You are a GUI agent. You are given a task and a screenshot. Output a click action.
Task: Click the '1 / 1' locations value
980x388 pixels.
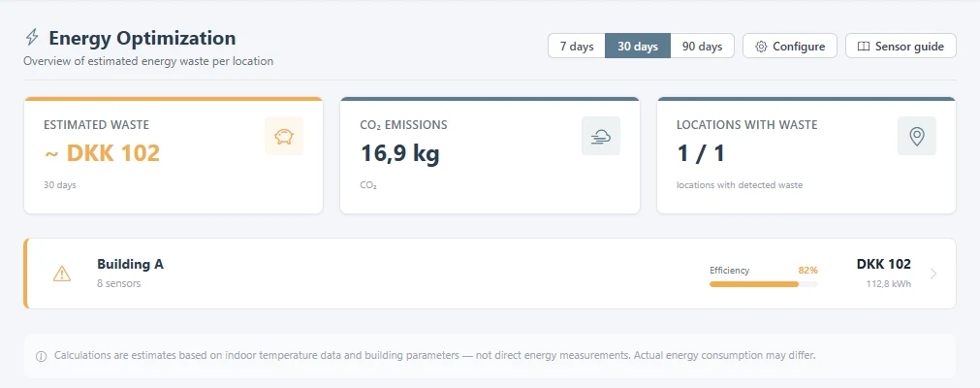tap(701, 152)
